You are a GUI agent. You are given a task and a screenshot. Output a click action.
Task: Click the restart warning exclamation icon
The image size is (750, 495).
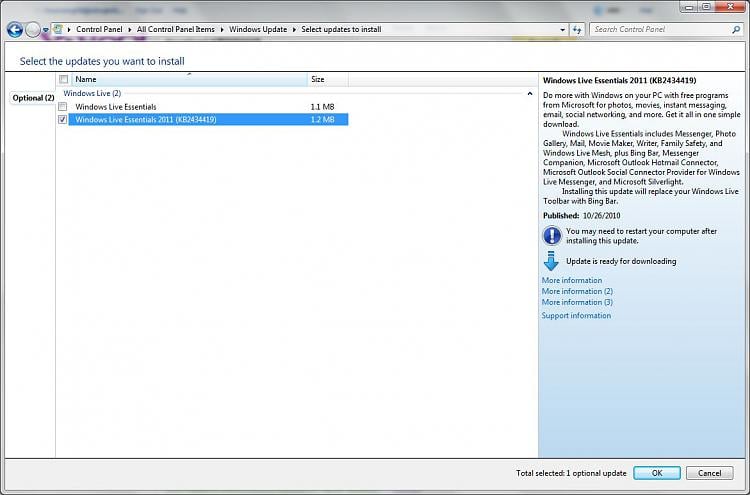pos(552,235)
